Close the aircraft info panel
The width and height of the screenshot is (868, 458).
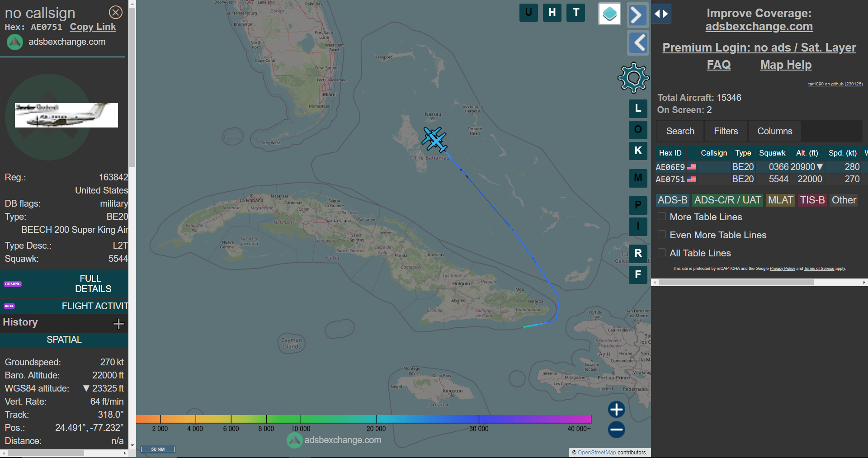[x=116, y=12]
